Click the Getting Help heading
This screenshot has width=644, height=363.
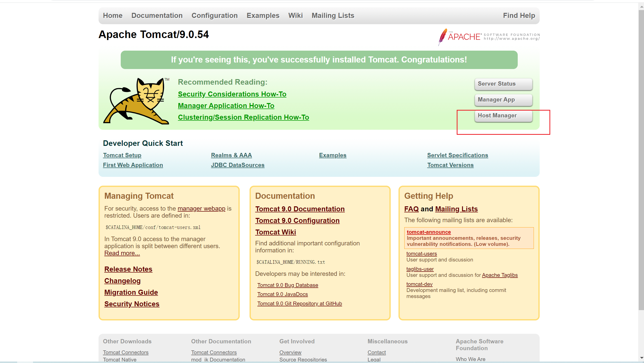tap(428, 196)
